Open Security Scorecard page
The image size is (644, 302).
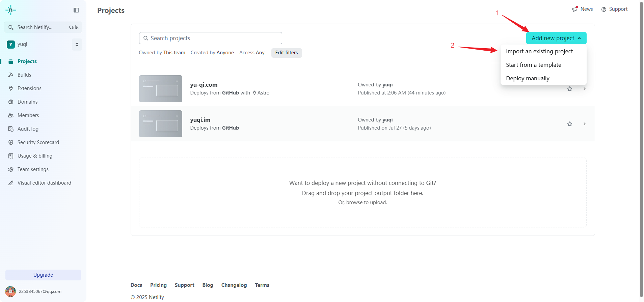point(38,142)
